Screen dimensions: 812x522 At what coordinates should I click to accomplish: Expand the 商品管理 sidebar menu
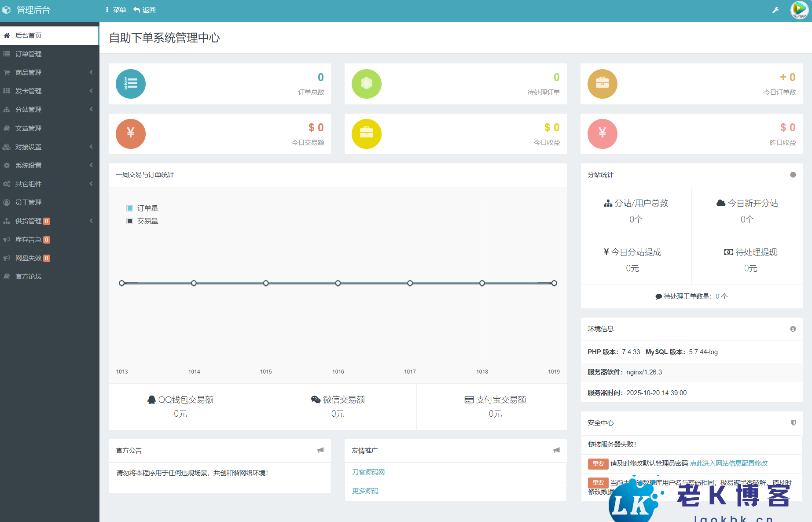click(x=48, y=72)
